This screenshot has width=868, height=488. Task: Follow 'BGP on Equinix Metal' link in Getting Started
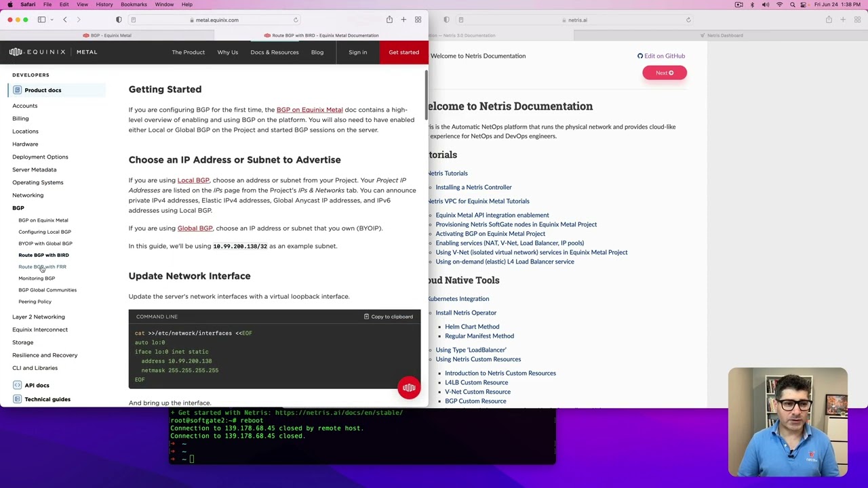309,110
